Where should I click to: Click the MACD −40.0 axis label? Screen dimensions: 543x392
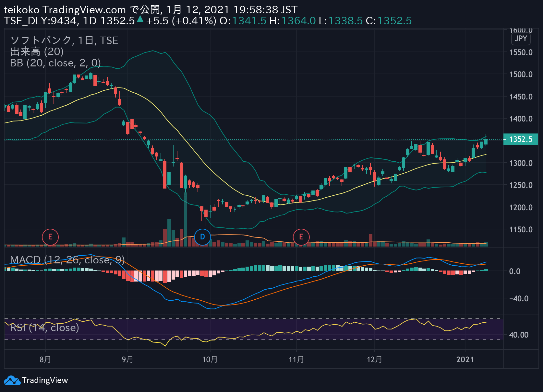click(x=519, y=299)
